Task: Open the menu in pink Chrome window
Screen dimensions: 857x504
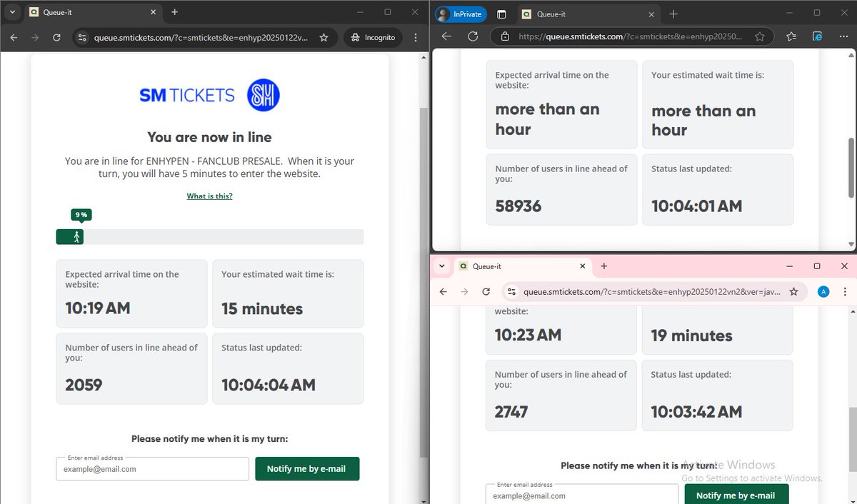Action: (845, 291)
